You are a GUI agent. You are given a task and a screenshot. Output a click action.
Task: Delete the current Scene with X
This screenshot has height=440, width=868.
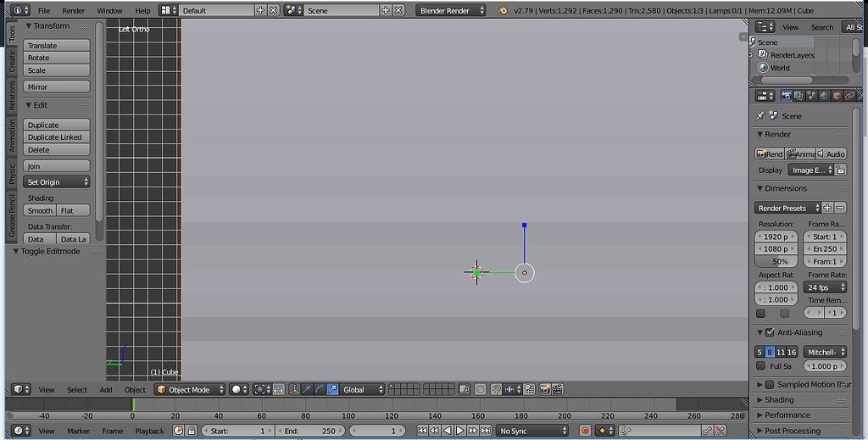pos(398,10)
